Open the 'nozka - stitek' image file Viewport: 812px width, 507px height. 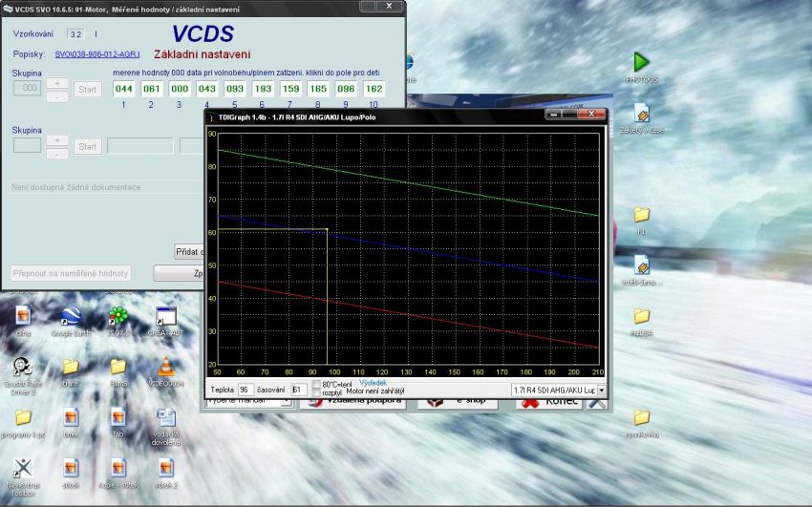click(118, 468)
